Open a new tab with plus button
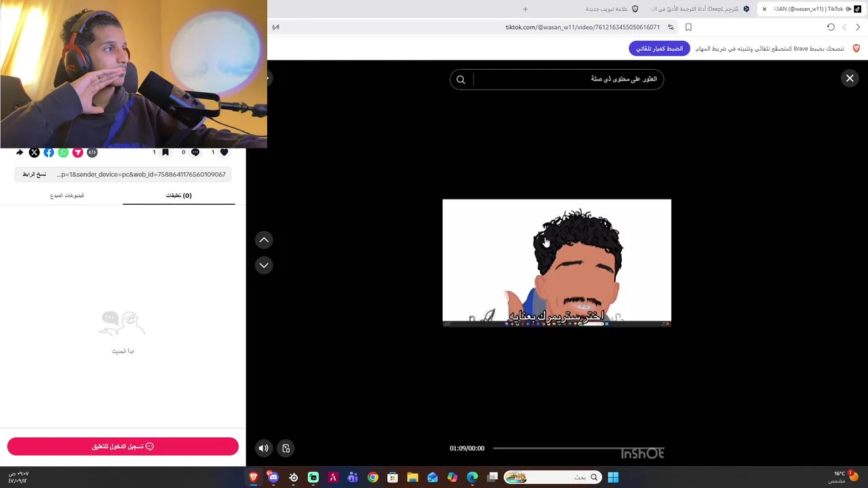Viewport: 868px width, 488px height. pyautogui.click(x=525, y=9)
